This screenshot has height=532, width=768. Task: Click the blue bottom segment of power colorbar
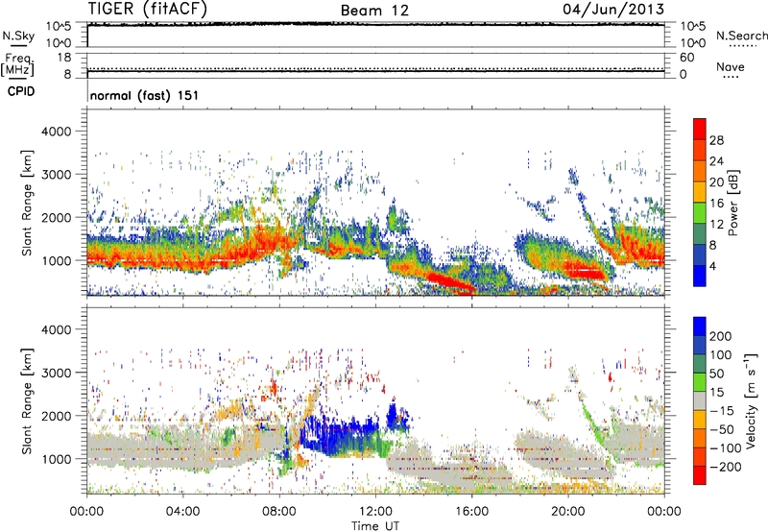[x=700, y=276]
